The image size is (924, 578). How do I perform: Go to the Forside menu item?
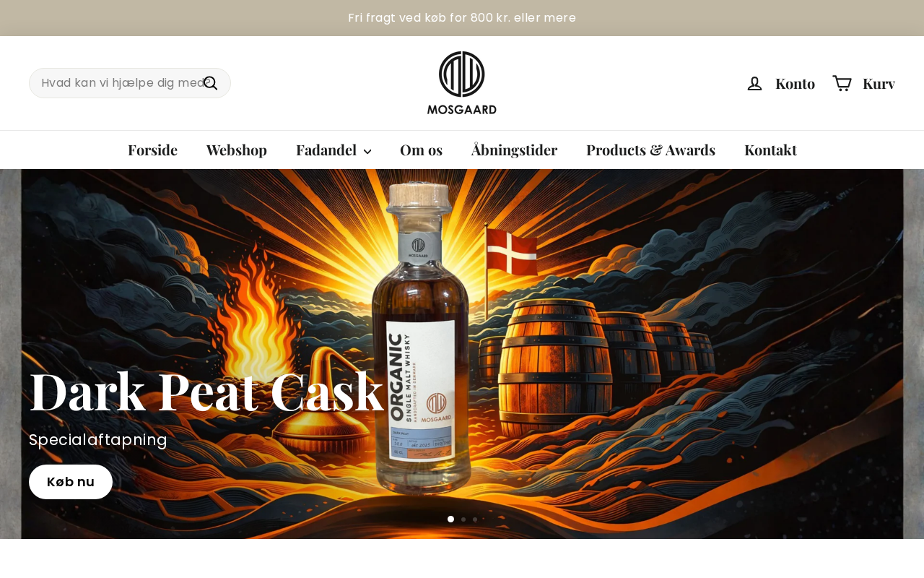tap(152, 150)
